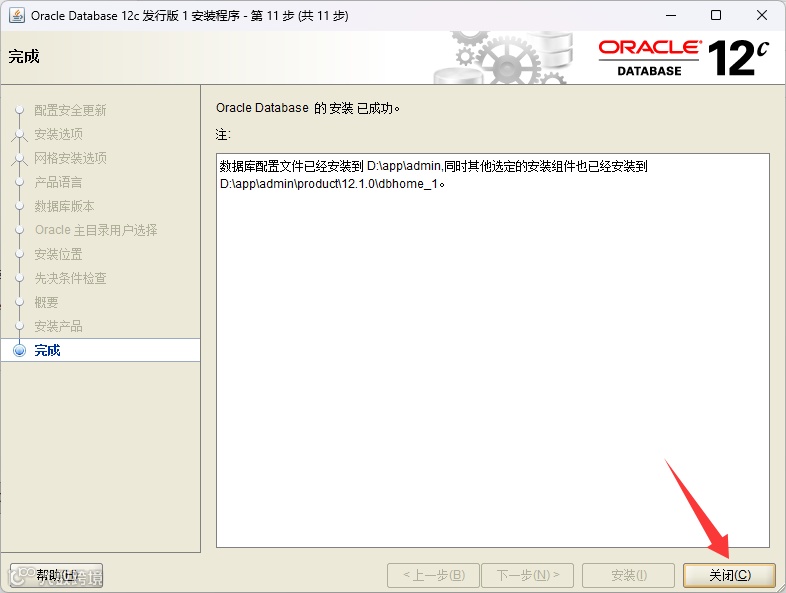Minimize the installer window
The image size is (786, 593).
671,16
